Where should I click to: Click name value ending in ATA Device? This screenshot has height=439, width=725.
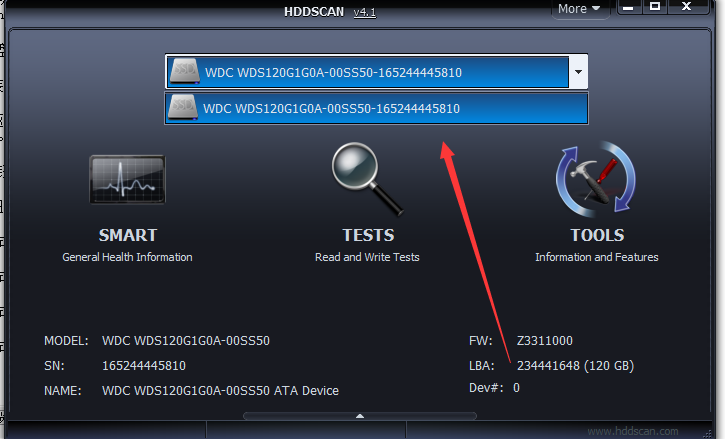tap(220, 391)
